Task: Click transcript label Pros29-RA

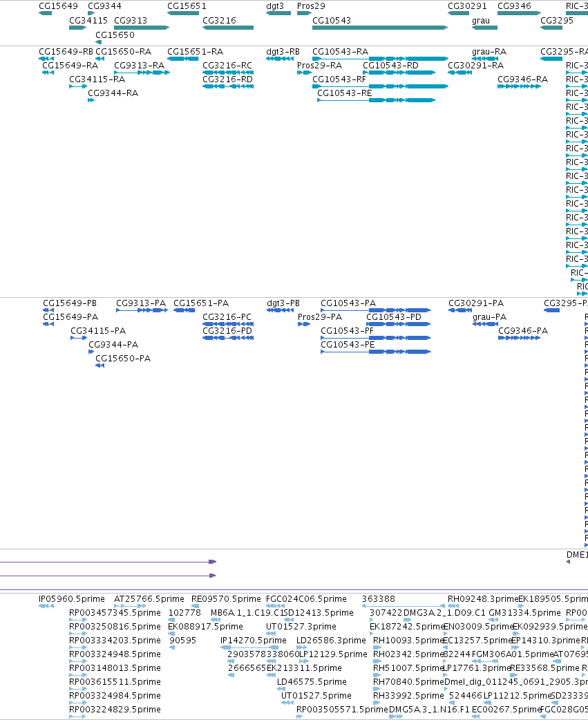Action: [319, 66]
